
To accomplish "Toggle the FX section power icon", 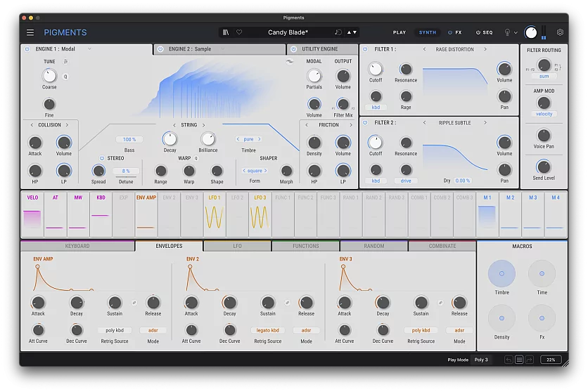I will coord(450,32).
